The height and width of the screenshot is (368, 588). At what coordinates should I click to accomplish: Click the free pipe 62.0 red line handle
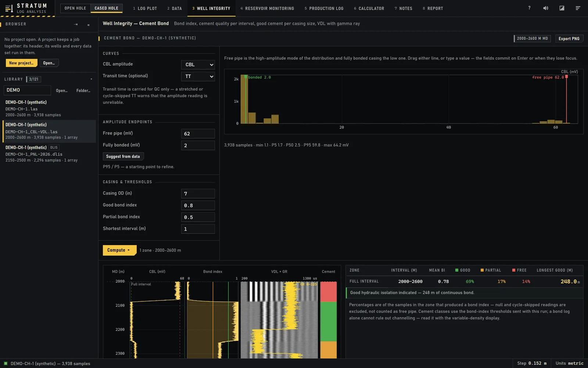point(566,77)
